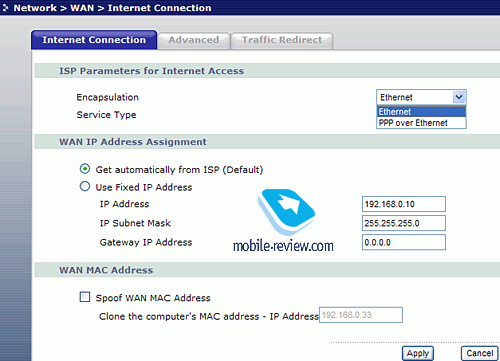Screen dimensions: 500x361
Task: Click the IP Subnet Mask label
Action: point(135,223)
